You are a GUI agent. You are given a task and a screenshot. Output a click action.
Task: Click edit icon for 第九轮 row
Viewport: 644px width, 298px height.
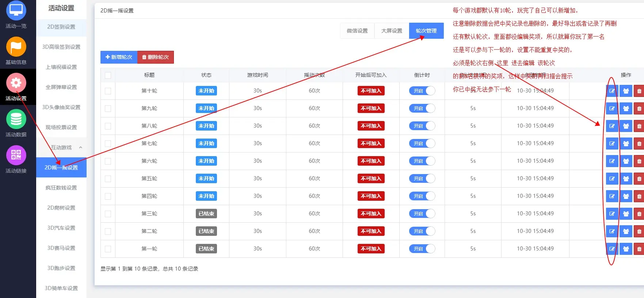click(x=612, y=109)
